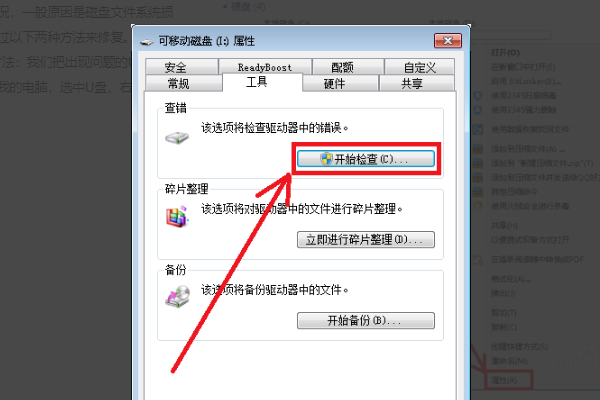Close the removable disk properties dialog
Viewport: 600px width, 400px height.
pos(448,41)
